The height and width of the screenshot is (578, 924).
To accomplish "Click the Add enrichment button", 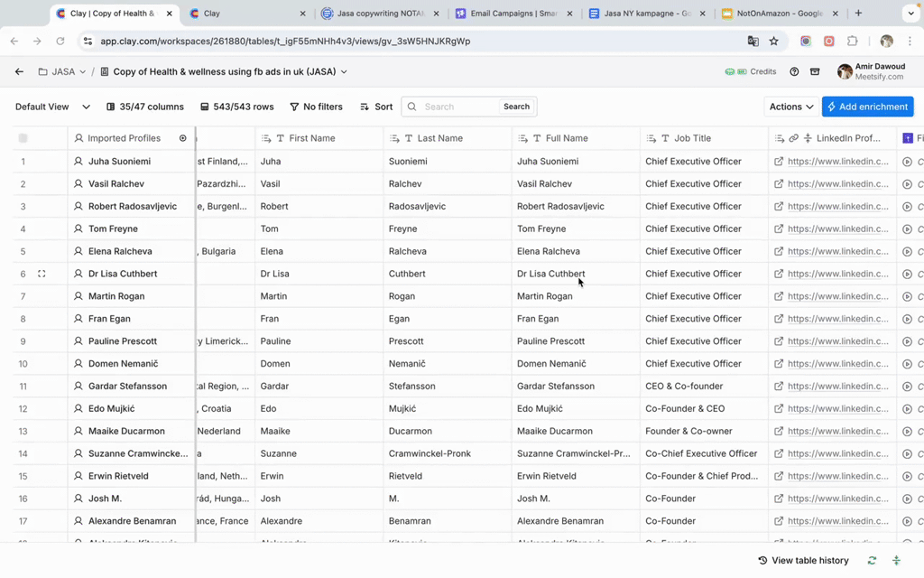I will coord(867,107).
